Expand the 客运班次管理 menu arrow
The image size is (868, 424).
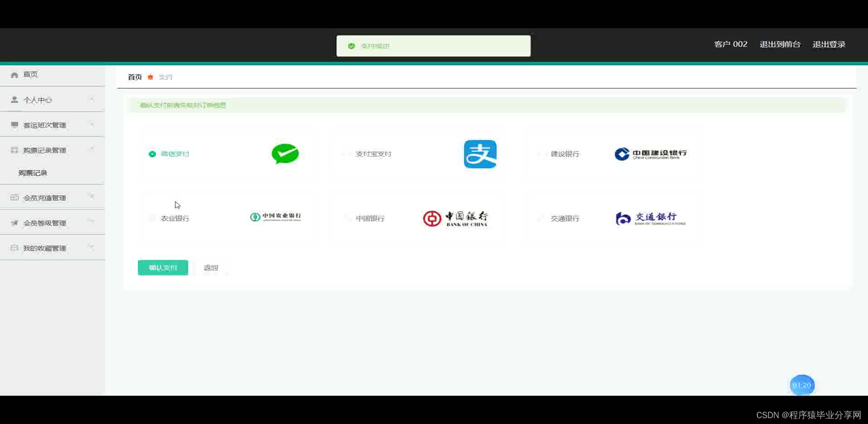click(92, 124)
